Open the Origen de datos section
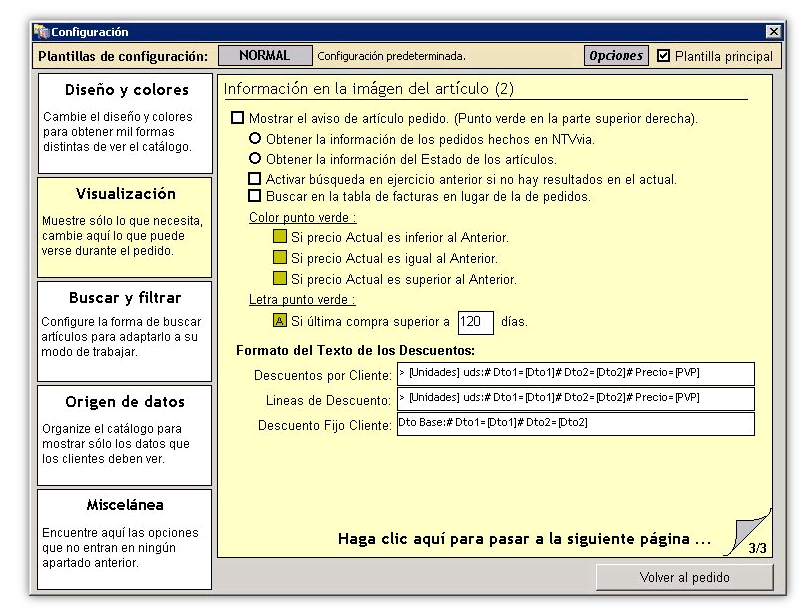Image resolution: width=802 pixels, height=611 pixels. (124, 435)
